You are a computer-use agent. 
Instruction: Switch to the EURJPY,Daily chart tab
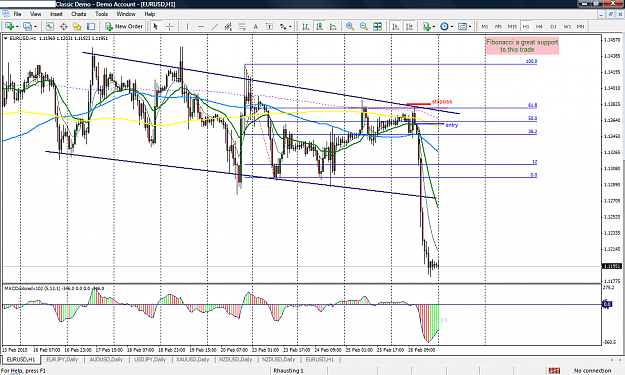coord(62,359)
